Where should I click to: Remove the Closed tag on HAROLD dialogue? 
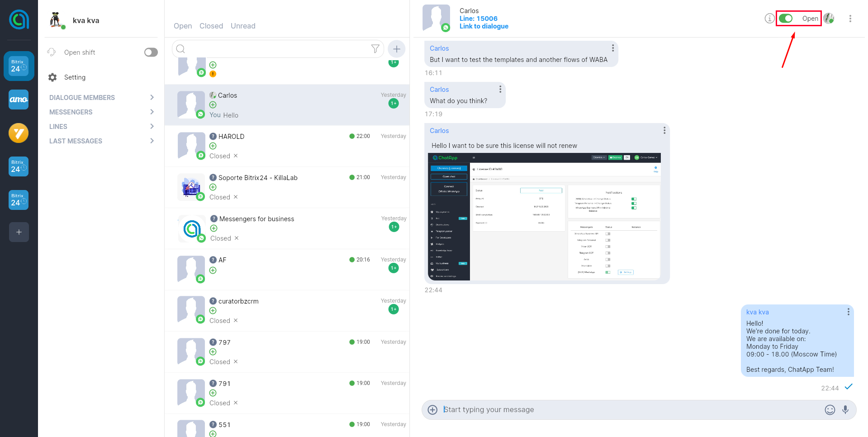point(236,156)
